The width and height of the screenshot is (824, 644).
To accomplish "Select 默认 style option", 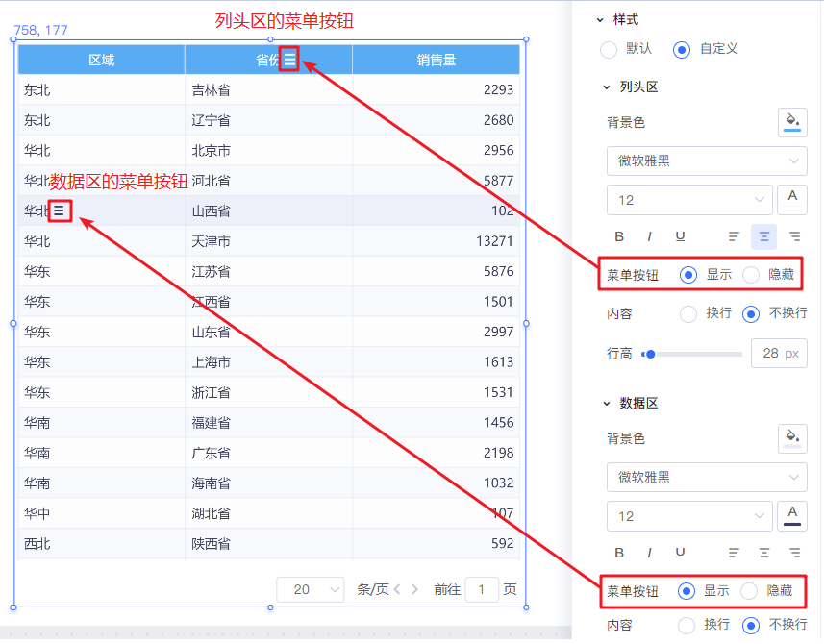I will pos(609,50).
